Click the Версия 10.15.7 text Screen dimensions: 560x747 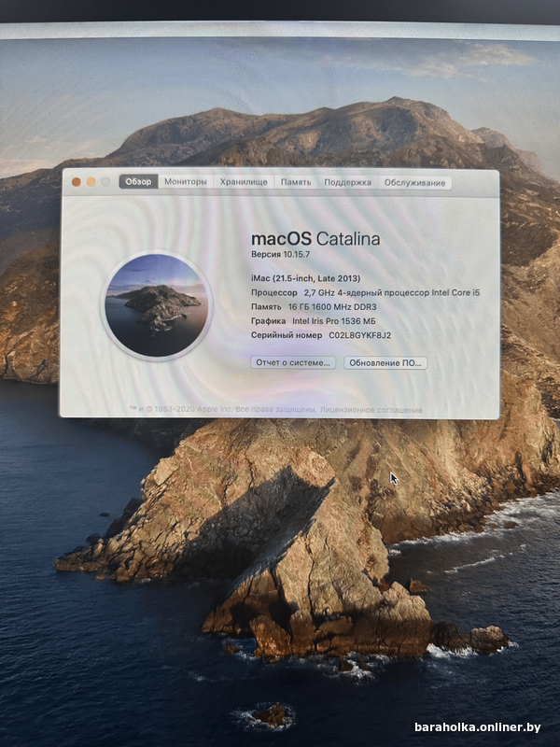(281, 254)
